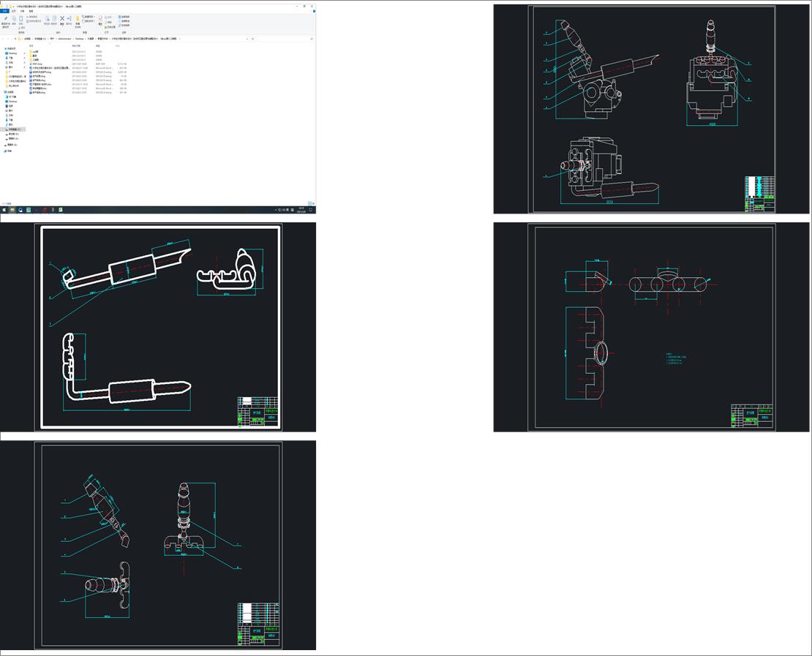The height and width of the screenshot is (656, 812).
Task: Sort by the Name column header
Action: [31, 46]
